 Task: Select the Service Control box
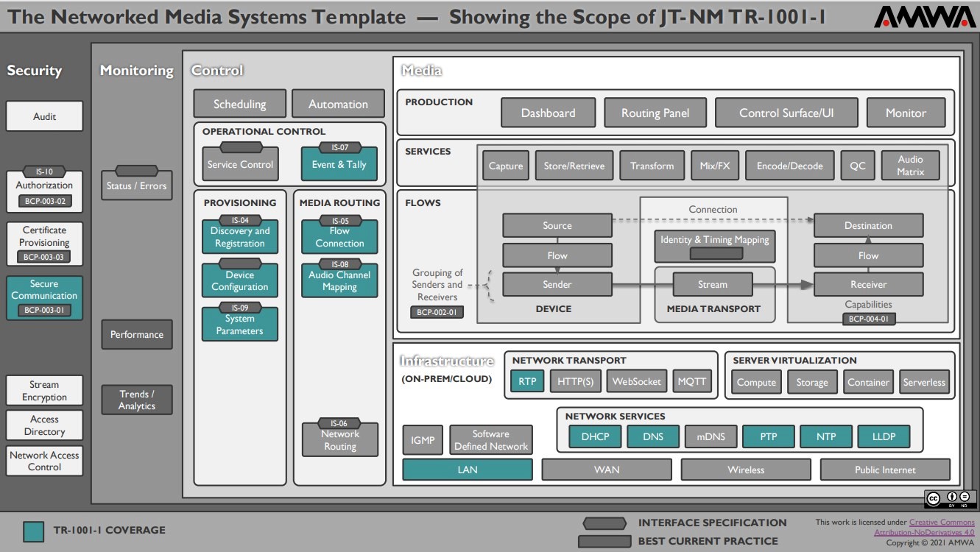(240, 164)
